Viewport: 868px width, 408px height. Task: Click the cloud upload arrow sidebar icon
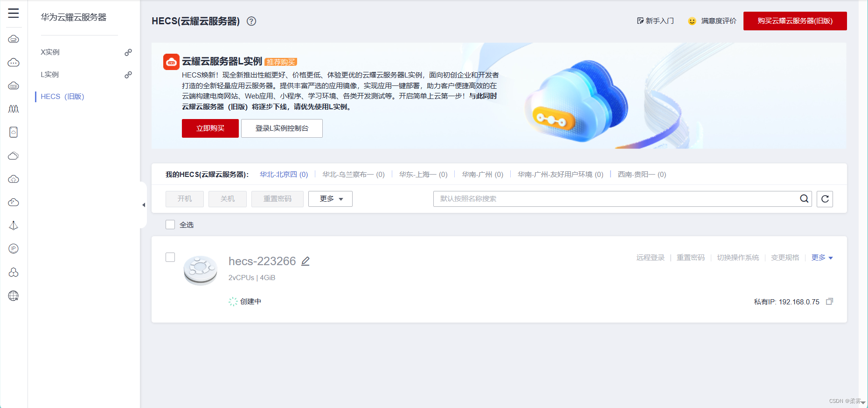click(14, 179)
